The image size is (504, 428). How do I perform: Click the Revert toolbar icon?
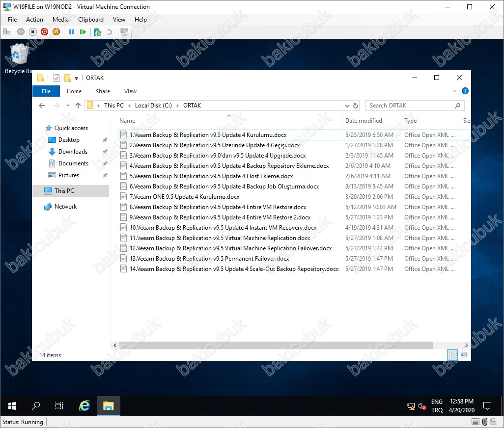pyautogui.click(x=110, y=32)
